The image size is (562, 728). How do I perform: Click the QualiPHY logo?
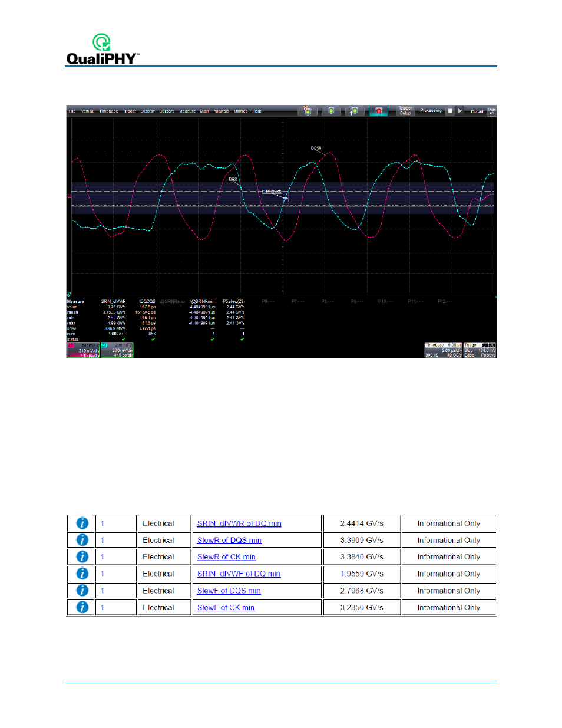pyautogui.click(x=103, y=49)
